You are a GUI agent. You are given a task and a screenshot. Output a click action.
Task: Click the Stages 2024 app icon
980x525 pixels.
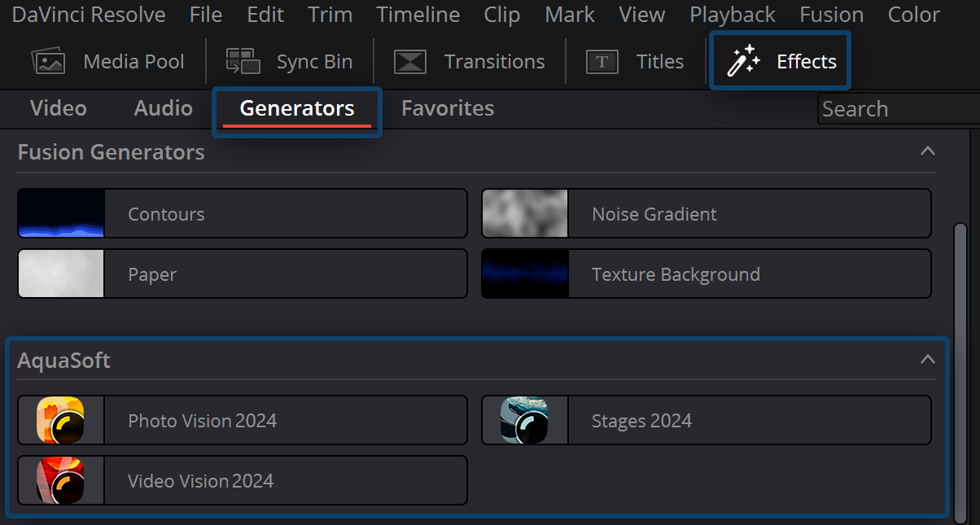524,420
